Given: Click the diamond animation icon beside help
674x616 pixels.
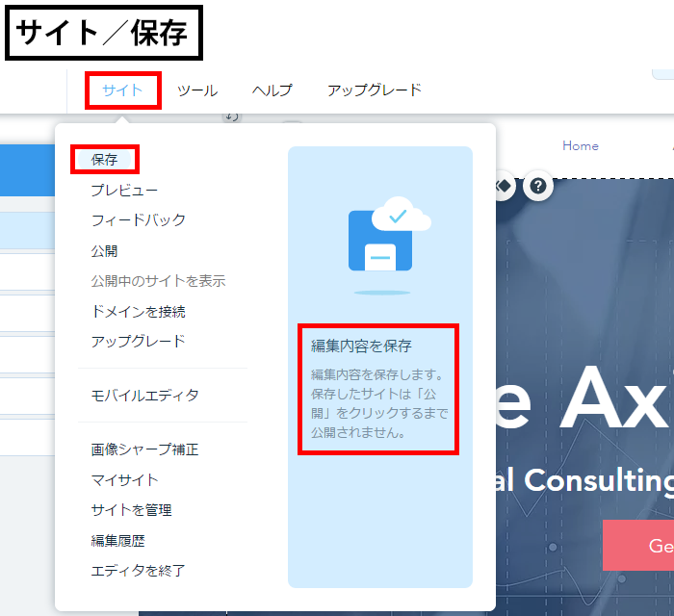Looking at the screenshot, I should [505, 187].
